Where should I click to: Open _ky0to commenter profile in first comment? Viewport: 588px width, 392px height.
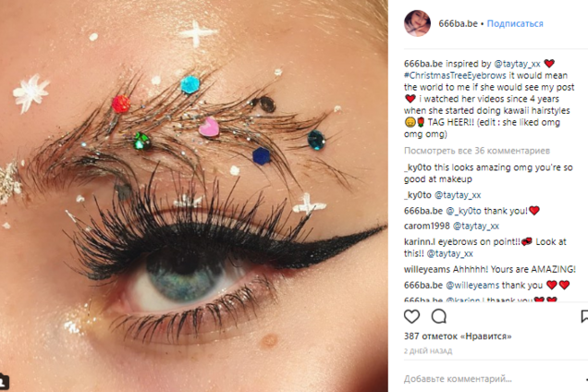(x=417, y=167)
